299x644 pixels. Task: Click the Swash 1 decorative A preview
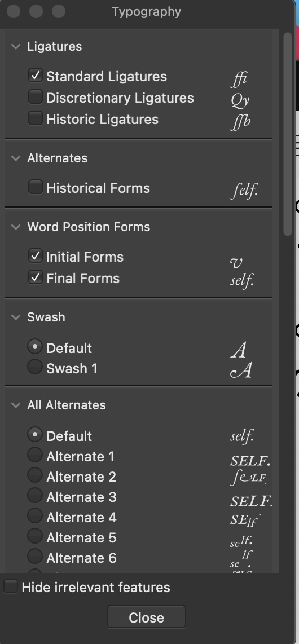coord(241,370)
